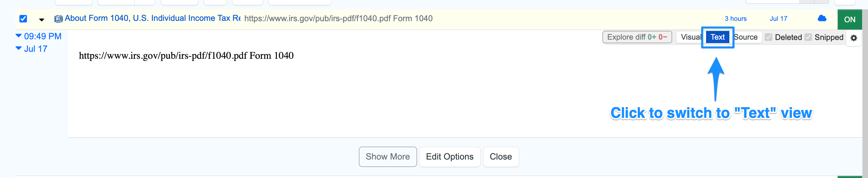The height and width of the screenshot is (178, 868).
Task: Click the Explore diff button
Action: (637, 37)
